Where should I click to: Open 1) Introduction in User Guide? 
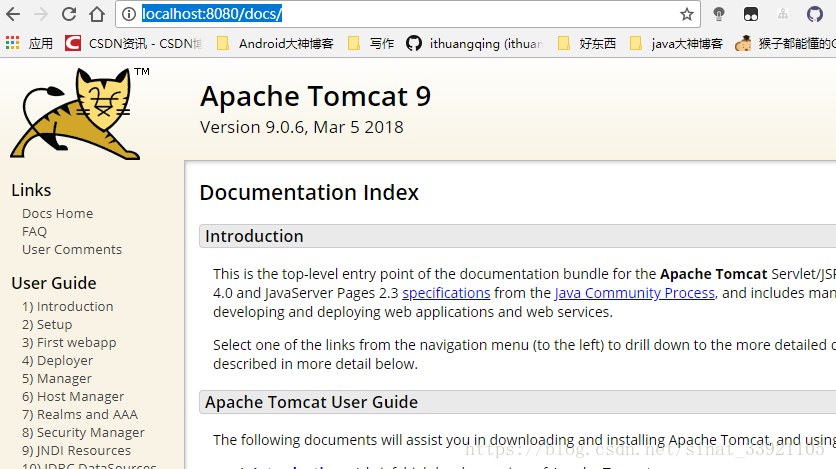(68, 306)
